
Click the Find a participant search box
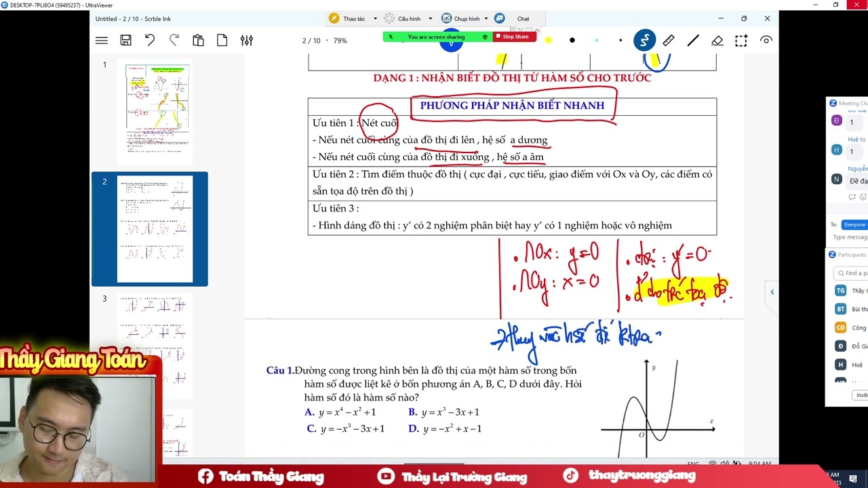851,273
